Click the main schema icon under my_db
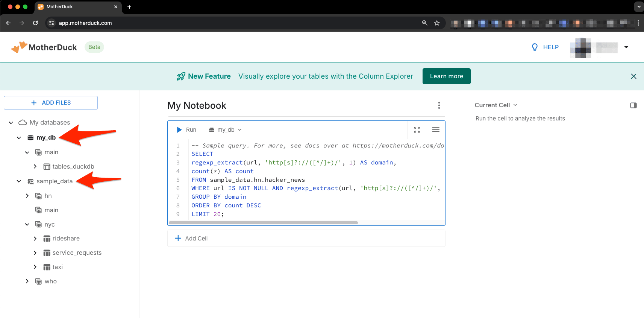644x318 pixels. tap(38, 152)
